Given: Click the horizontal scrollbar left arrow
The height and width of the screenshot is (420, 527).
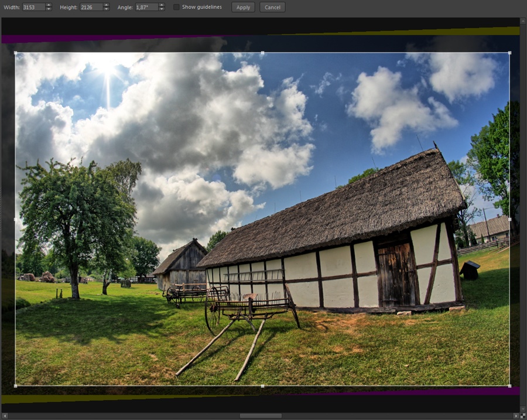Looking at the screenshot, I should pyautogui.click(x=4, y=416).
